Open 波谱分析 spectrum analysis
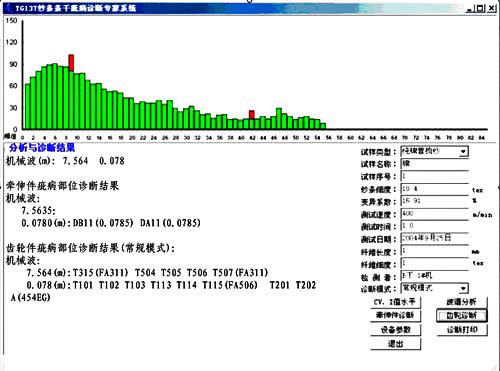500x371 pixels. pyautogui.click(x=462, y=302)
